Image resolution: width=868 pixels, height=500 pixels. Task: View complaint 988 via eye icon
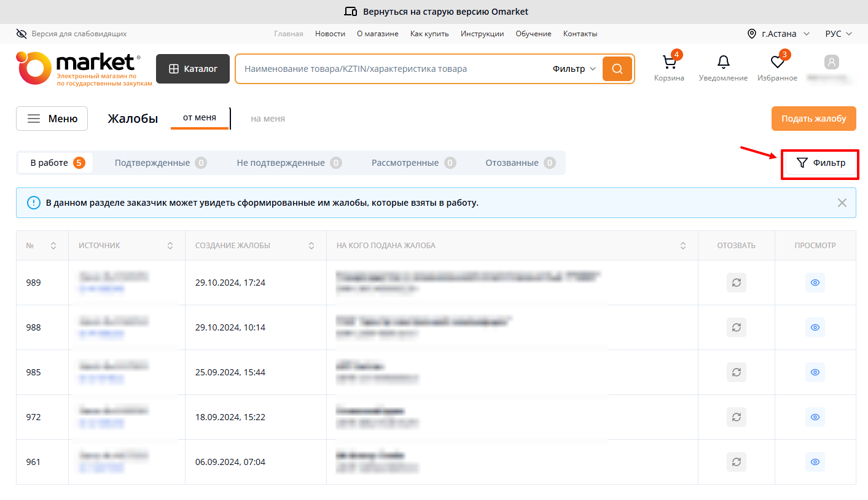pos(815,327)
